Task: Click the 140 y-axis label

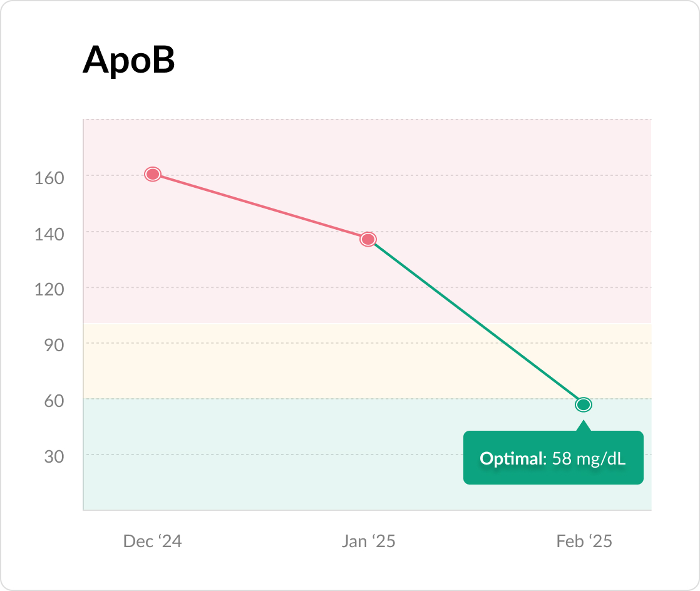Action: point(49,234)
